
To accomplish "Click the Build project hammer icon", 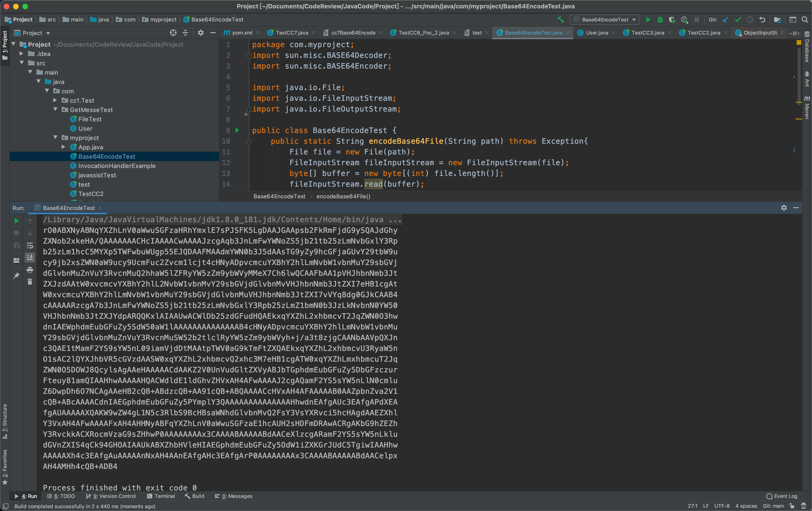I will [561, 20].
